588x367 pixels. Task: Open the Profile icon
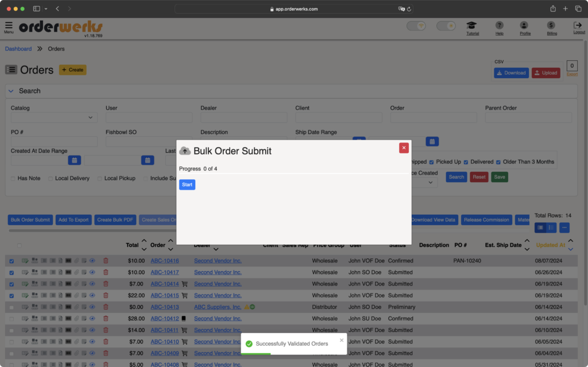click(x=524, y=25)
